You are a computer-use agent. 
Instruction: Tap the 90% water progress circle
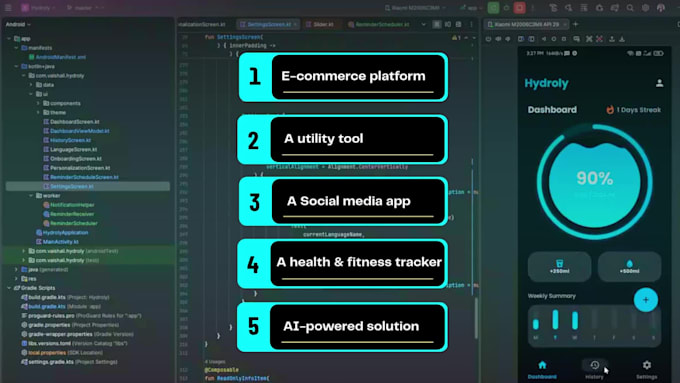(595, 181)
